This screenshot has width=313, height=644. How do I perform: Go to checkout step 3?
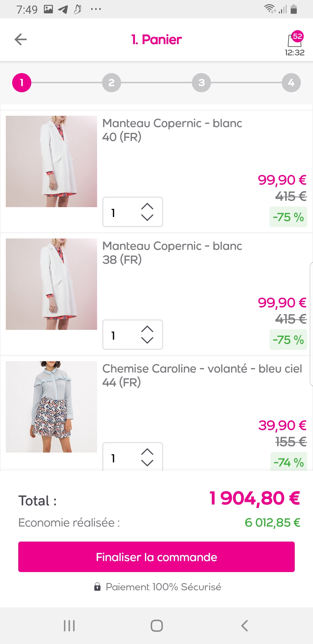(x=201, y=83)
